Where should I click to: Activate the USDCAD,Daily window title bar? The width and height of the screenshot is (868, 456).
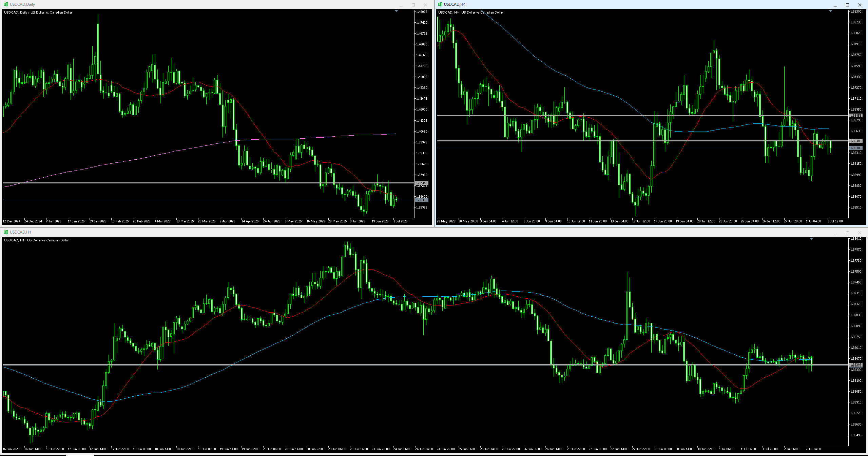tap(204, 4)
